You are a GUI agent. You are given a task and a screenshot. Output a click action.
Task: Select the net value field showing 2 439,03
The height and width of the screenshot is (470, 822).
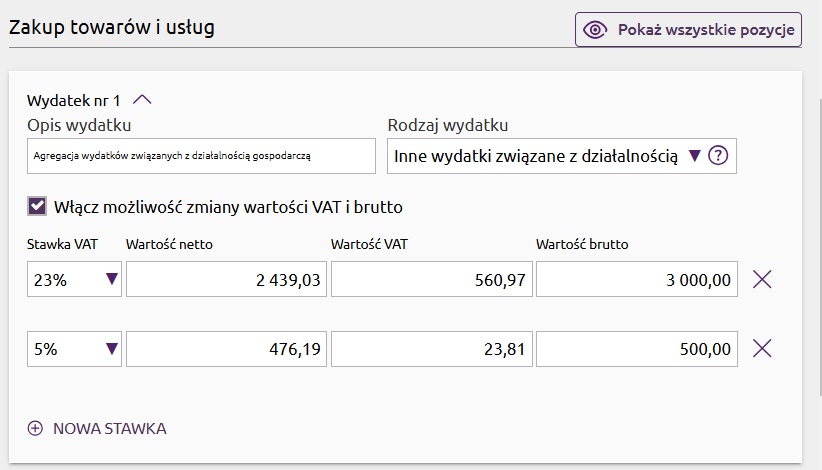pyautogui.click(x=226, y=279)
